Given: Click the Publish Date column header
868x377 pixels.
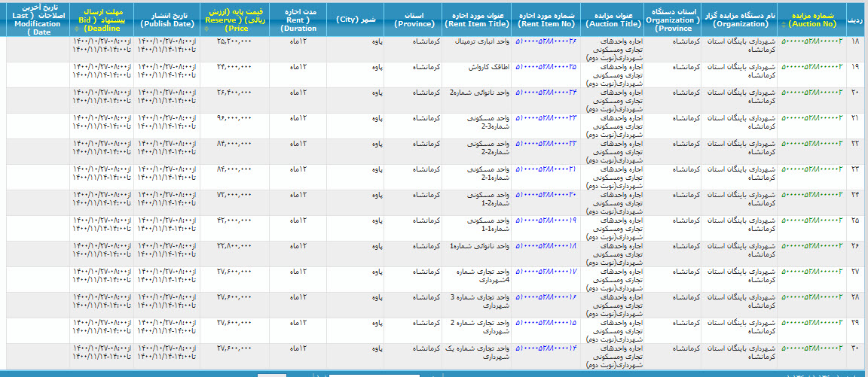Looking at the screenshot, I should tap(167, 19).
